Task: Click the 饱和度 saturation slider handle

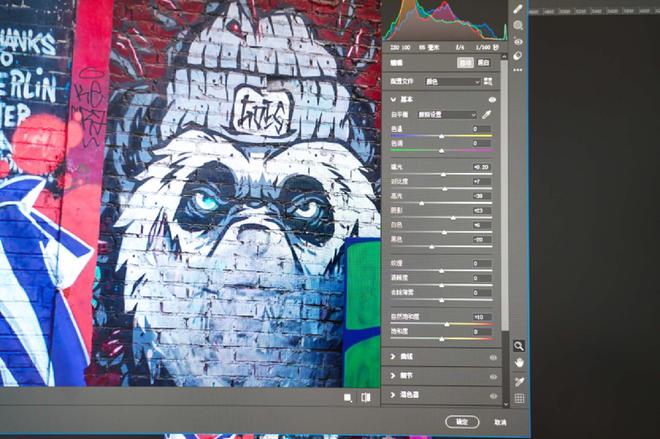Action: click(441, 339)
